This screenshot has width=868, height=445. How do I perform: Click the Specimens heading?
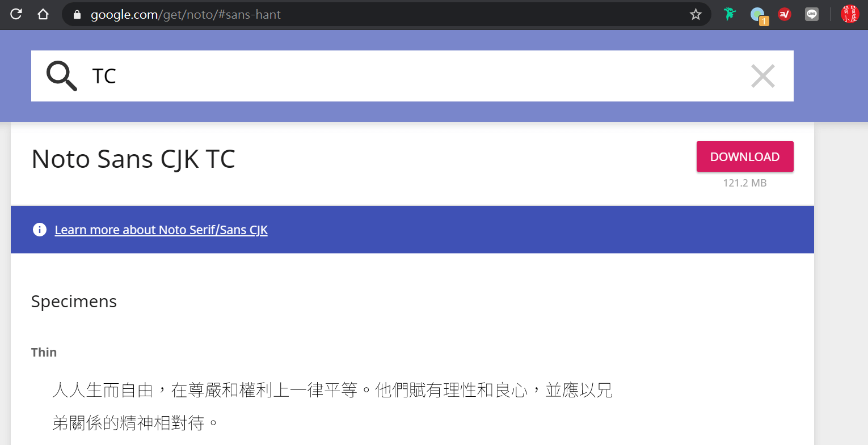click(x=74, y=302)
